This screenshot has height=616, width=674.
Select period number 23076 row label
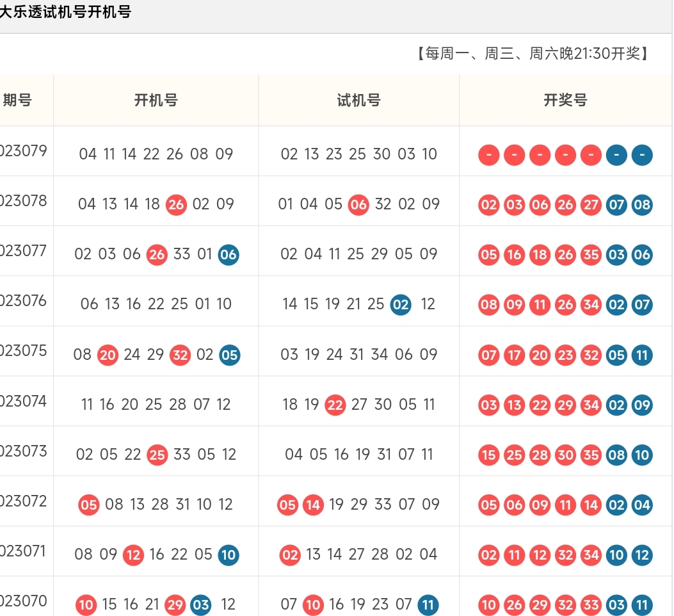pyautogui.click(x=23, y=301)
